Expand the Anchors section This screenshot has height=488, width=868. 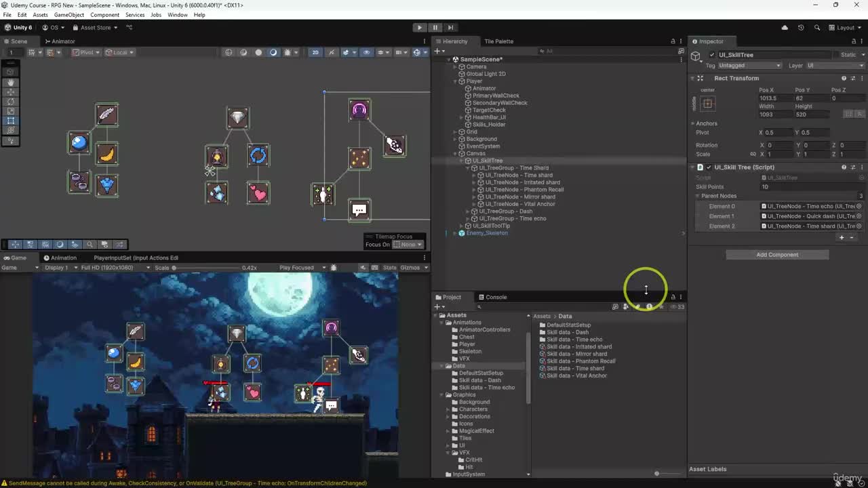(693, 123)
